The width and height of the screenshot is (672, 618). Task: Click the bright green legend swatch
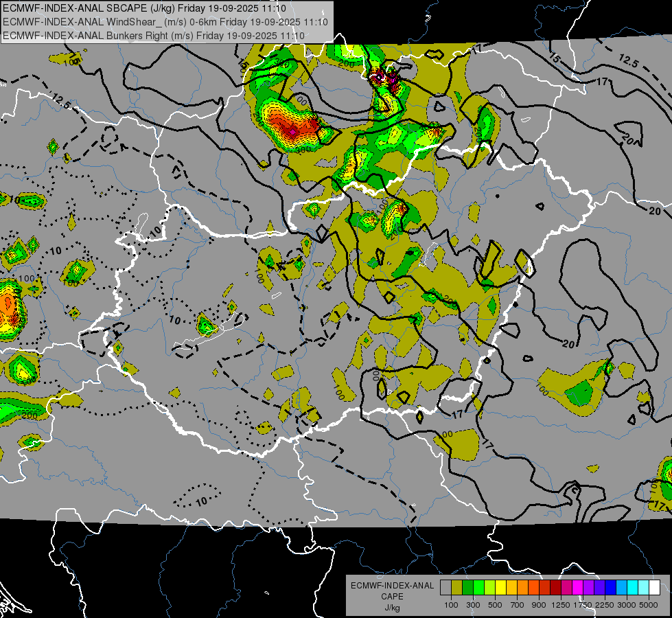[x=478, y=588]
